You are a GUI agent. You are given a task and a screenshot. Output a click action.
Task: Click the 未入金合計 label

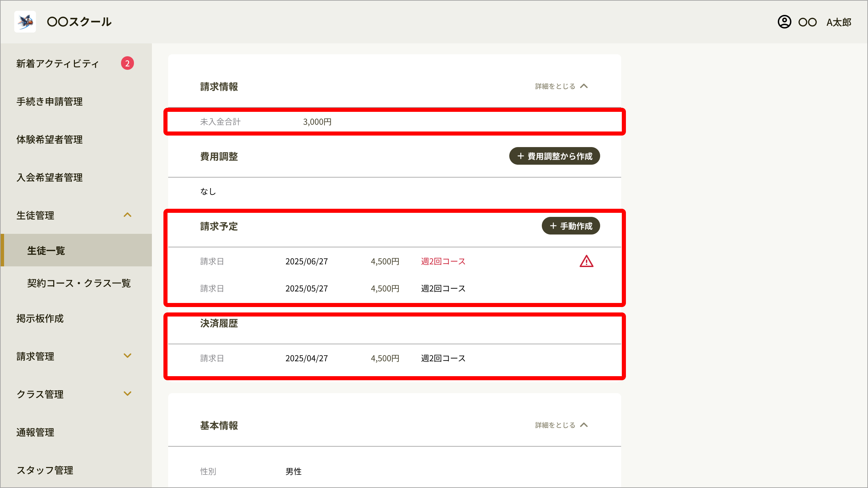point(220,122)
